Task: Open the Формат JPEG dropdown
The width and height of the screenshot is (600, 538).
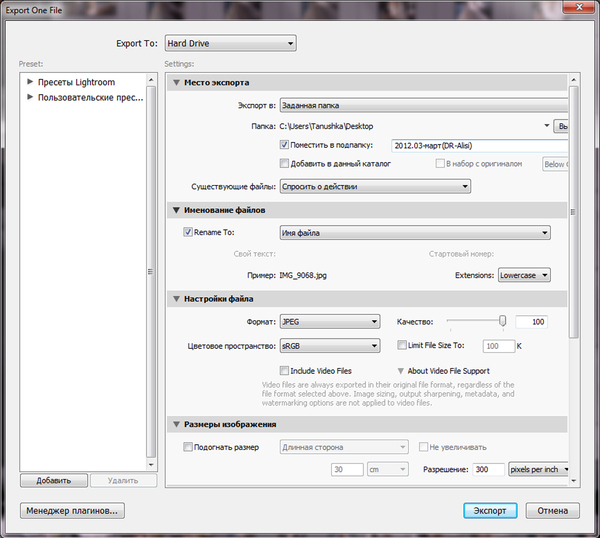Action: (329, 321)
